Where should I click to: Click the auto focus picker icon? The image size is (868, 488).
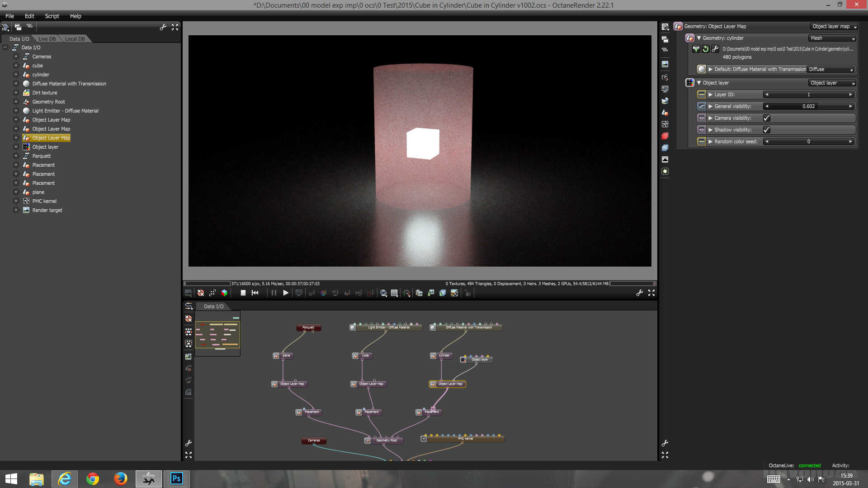pyautogui.click(x=311, y=293)
